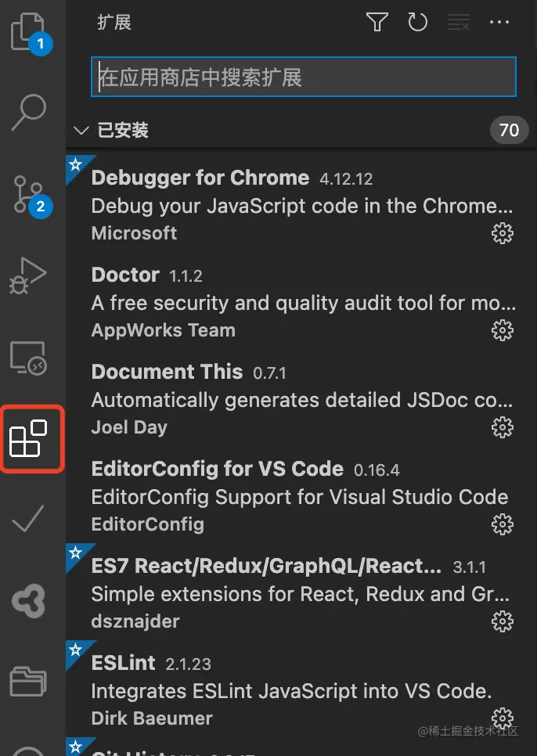The height and width of the screenshot is (756, 537).
Task: Click the installed extensions count badge 70
Action: pyautogui.click(x=509, y=130)
